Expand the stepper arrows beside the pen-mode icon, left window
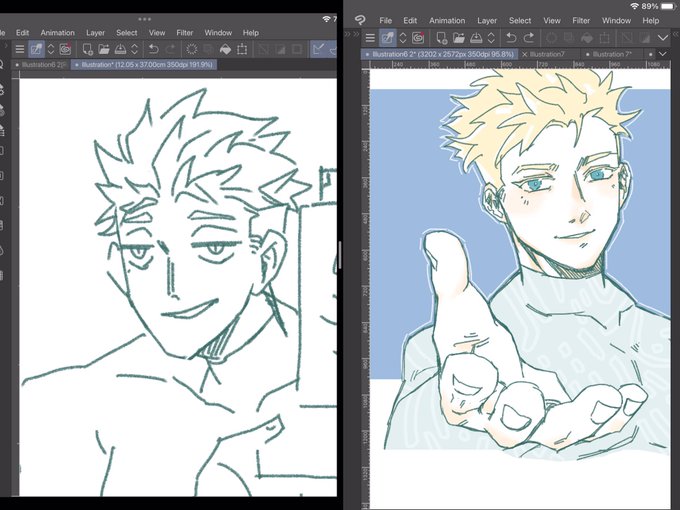 [51, 49]
